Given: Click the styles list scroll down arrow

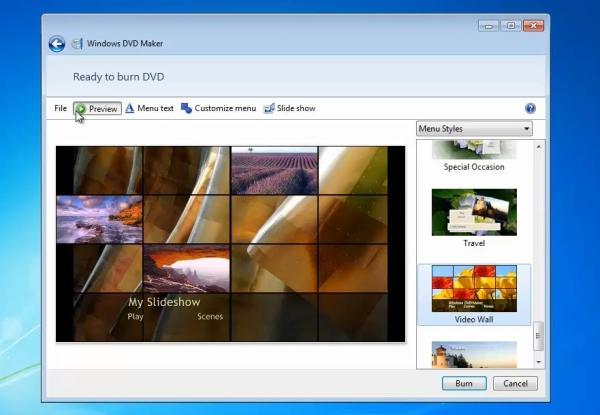Looking at the screenshot, I should [539, 362].
